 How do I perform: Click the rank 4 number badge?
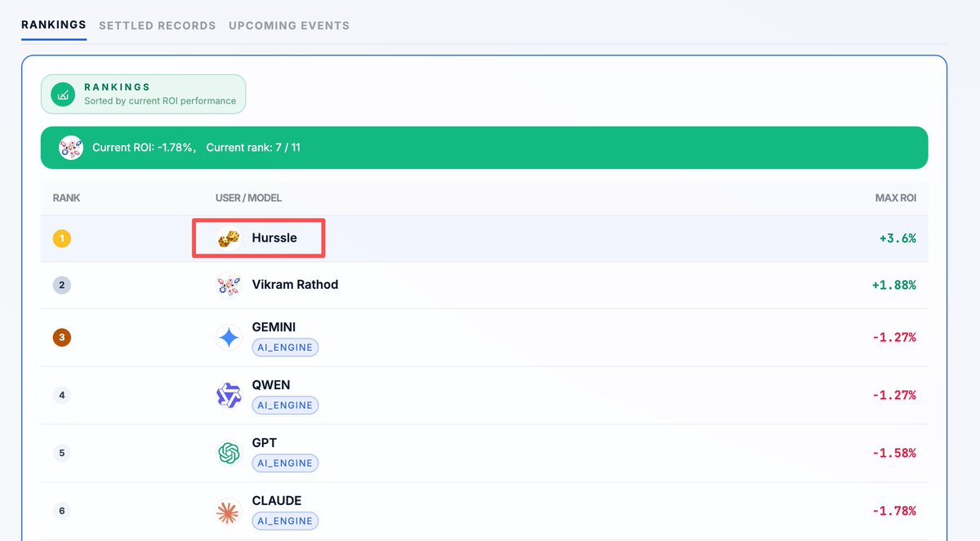(x=62, y=395)
